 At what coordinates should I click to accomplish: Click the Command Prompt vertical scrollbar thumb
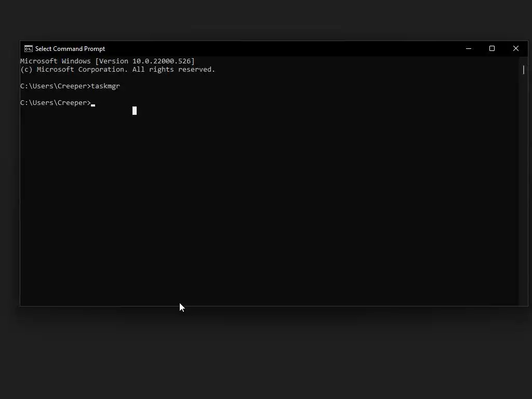click(524, 70)
